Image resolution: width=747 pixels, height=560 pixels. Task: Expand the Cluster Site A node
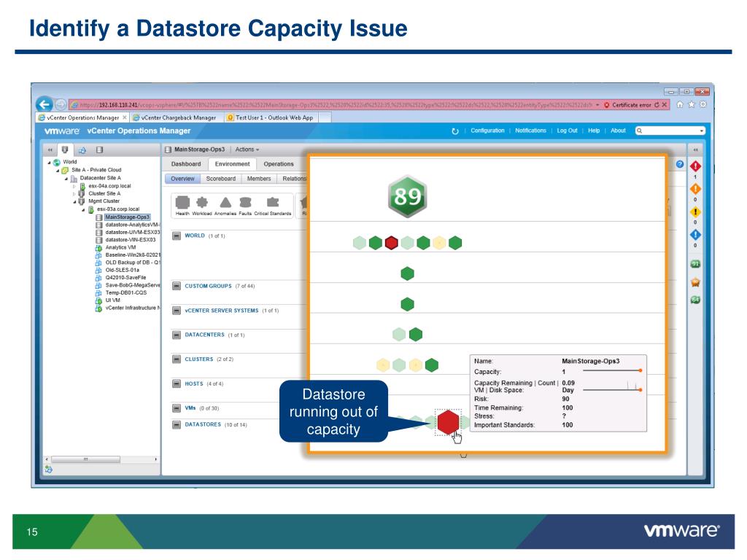point(74,194)
